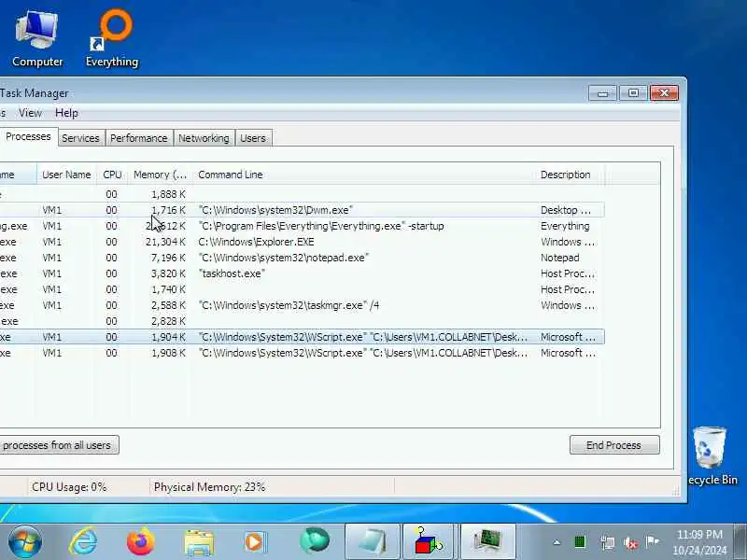The width and height of the screenshot is (747, 560).
Task: Click the End Process button
Action: [614, 445]
